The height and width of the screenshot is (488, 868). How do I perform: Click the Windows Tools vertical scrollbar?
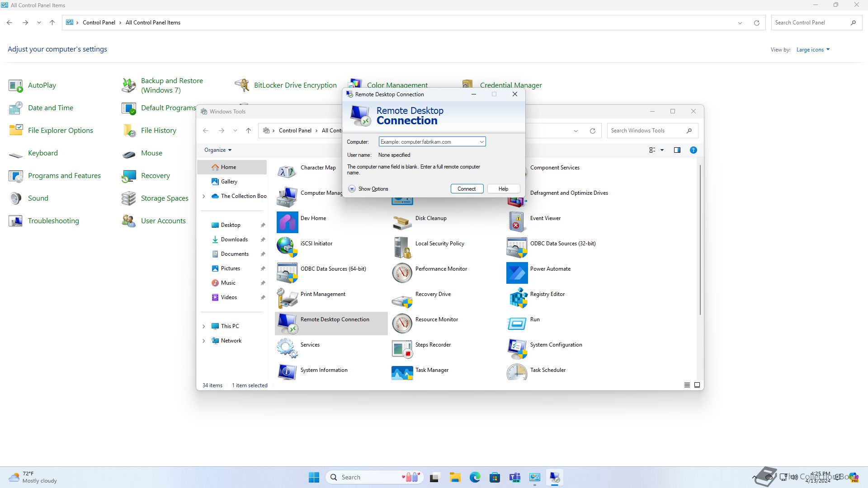click(700, 239)
